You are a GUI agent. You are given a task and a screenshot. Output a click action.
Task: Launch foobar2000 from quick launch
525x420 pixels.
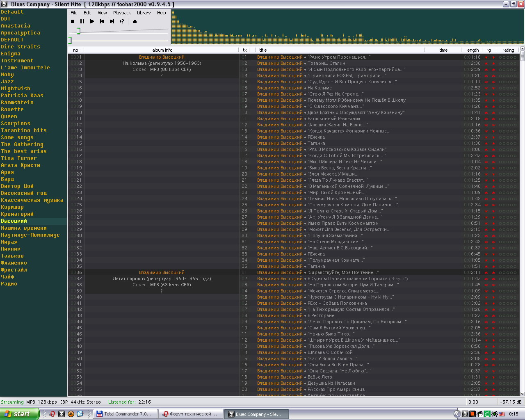click(62, 414)
